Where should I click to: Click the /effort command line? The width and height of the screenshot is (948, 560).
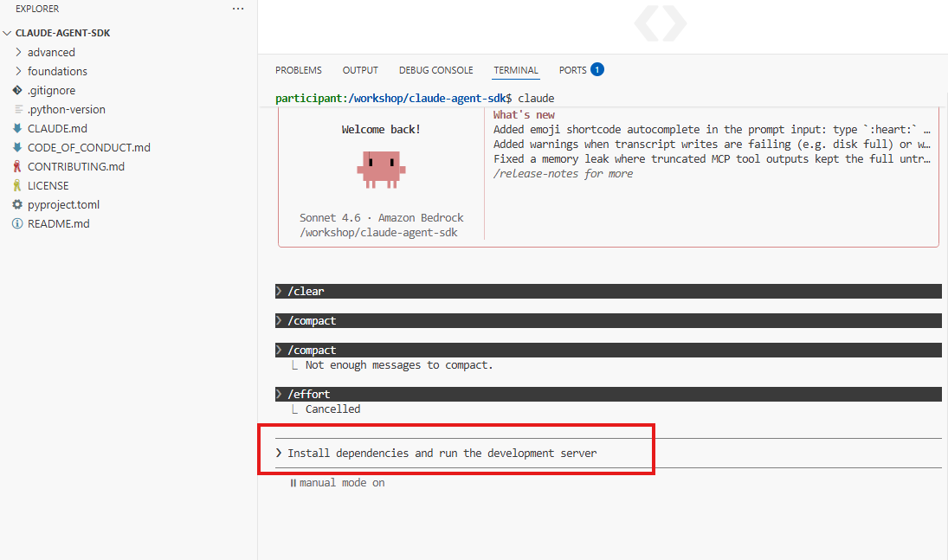609,395
